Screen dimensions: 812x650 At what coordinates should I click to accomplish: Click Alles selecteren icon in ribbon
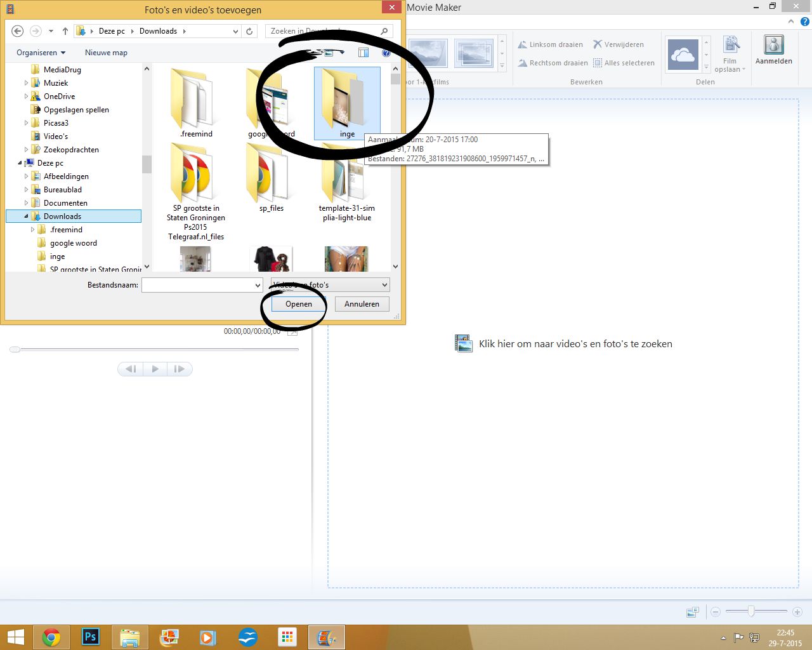(598, 63)
